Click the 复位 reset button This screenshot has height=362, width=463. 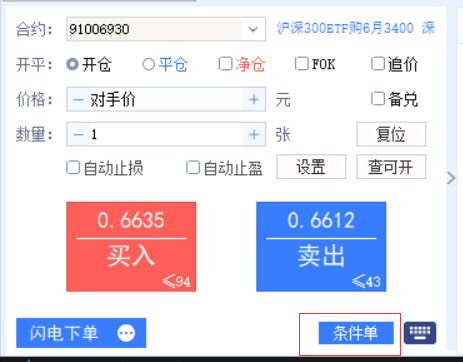tap(391, 134)
